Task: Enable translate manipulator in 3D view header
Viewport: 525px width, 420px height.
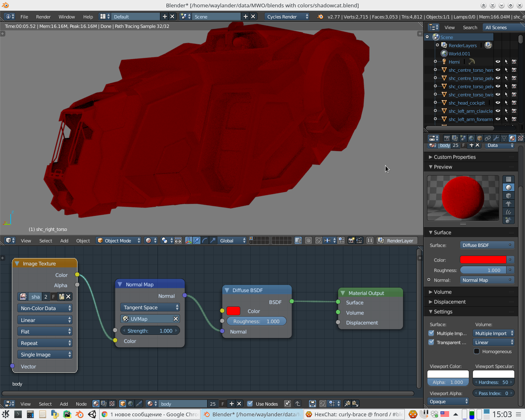Action: pyautogui.click(x=197, y=240)
